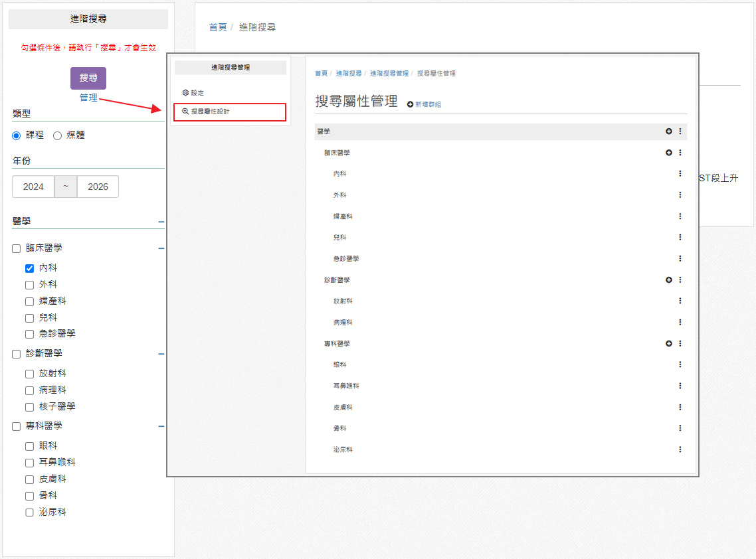Open the kebab menu for 眼科 row
756x559 pixels.
[x=680, y=364]
